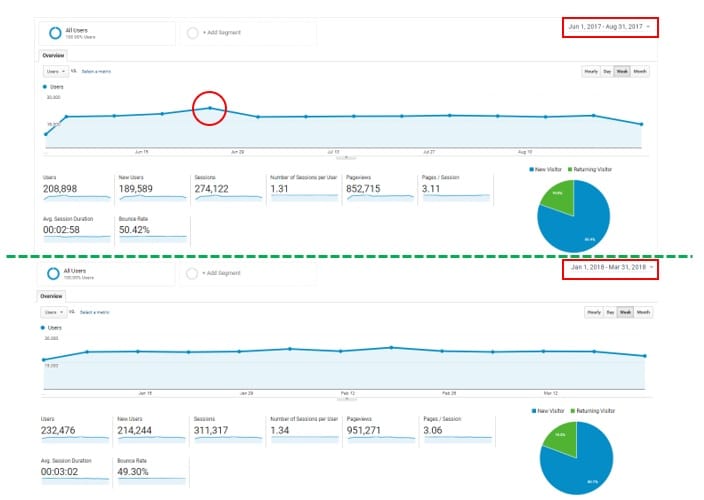Screen dimensions: 704x500
Task: Click the All Users segment circle in the 2018 report
Action: click(51, 273)
